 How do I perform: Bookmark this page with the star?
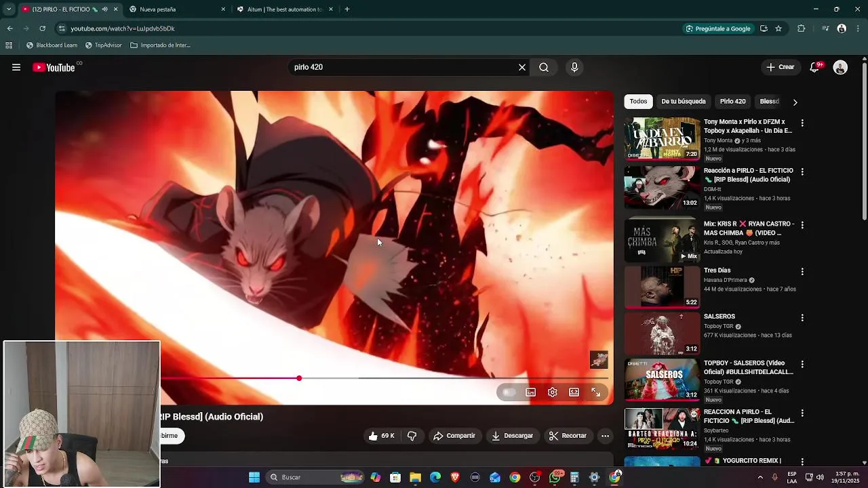pos(778,28)
